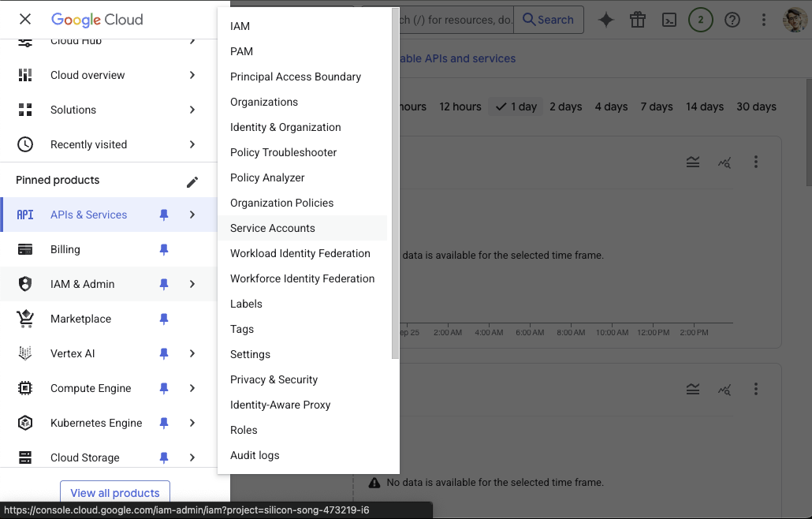
Task: Unpin IAM & Admin with its pin icon
Action: coord(164,284)
